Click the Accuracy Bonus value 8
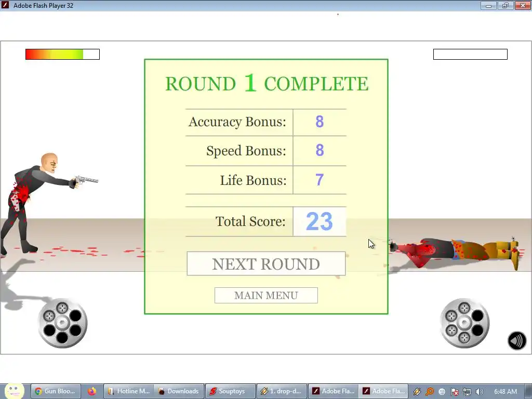The width and height of the screenshot is (532, 399). (320, 122)
